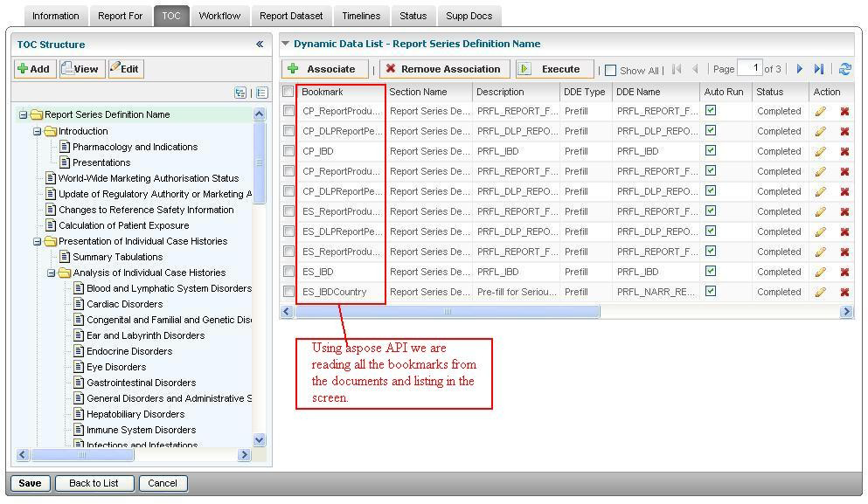This screenshot has height=504, width=868.
Task: Collapse the Report Series Definition Name root node
Action: click(24, 115)
